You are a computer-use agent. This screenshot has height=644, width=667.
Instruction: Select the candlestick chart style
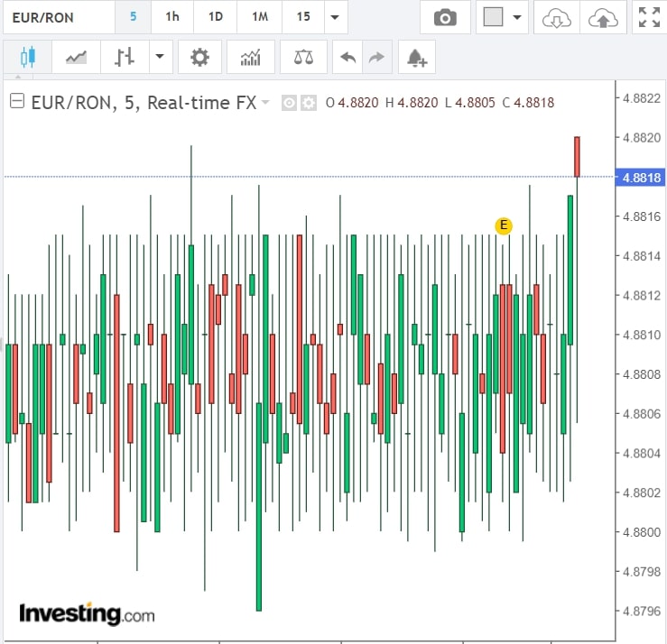pos(26,58)
